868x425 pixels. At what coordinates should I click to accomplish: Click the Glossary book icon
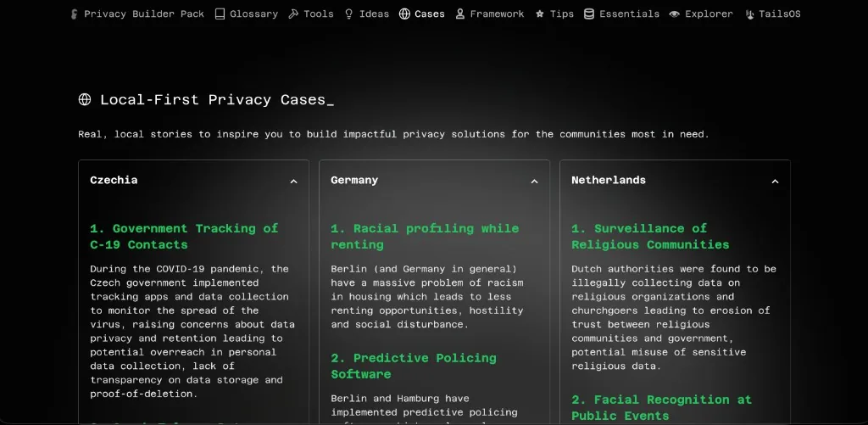point(220,14)
